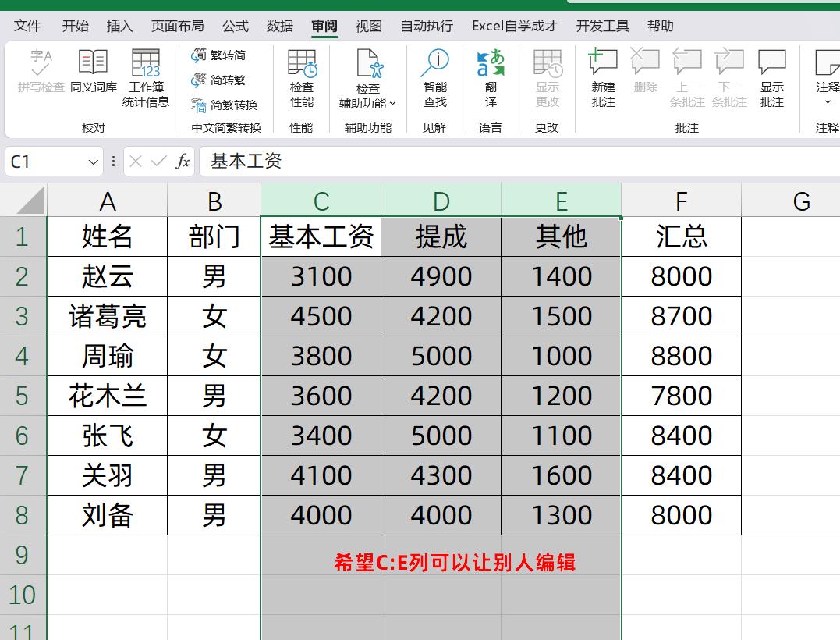Open the 文件 menu
The height and width of the screenshot is (640, 840).
[27, 26]
